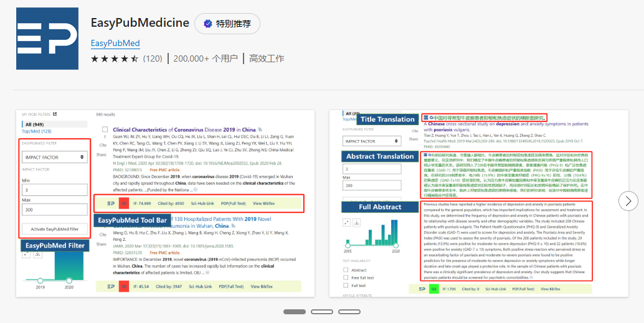The image size is (644, 323).
Task: Tick the Abstract checkbox under Text Availability
Action: [346, 270]
